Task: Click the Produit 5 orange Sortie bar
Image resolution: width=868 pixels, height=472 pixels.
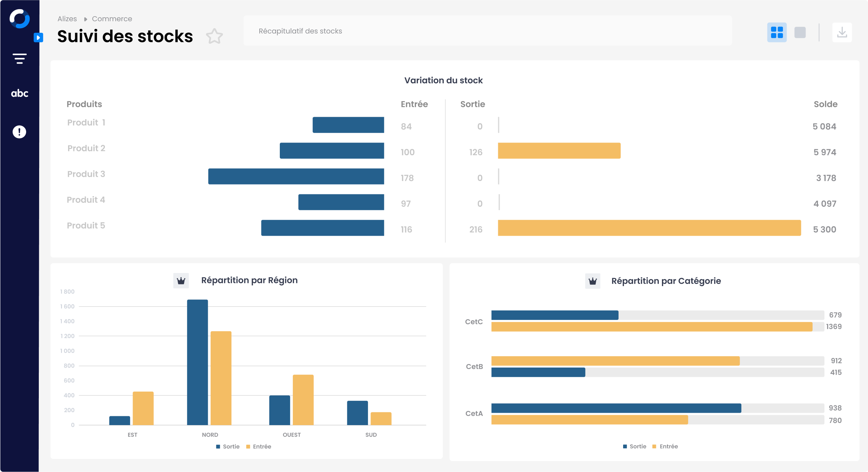Action: (x=649, y=228)
